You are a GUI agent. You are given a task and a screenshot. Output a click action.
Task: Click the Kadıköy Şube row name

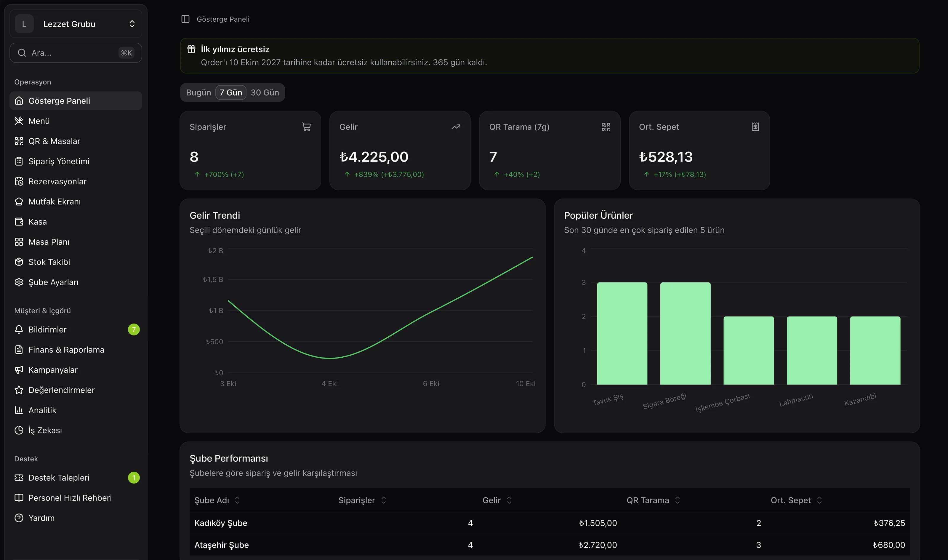[x=221, y=523]
